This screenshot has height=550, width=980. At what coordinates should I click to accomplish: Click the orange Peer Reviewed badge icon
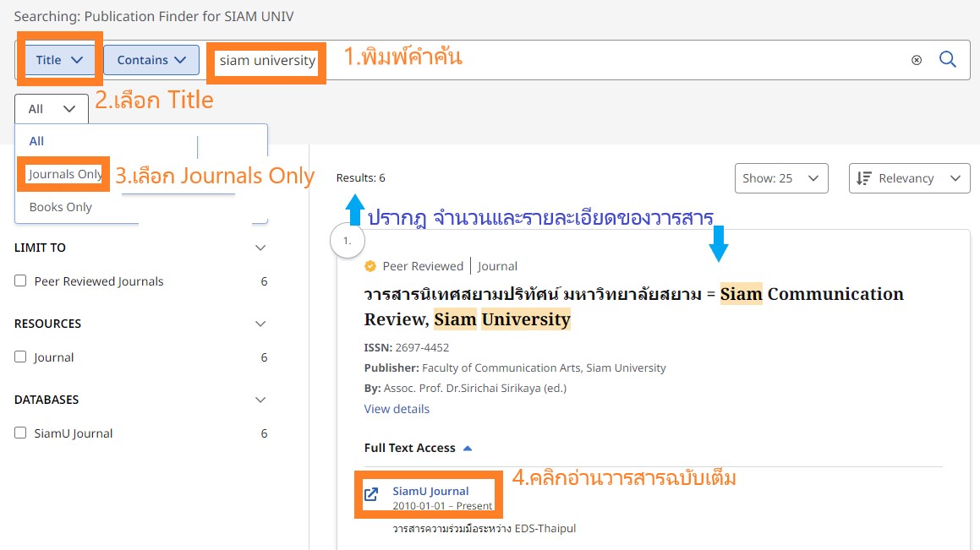(370, 266)
